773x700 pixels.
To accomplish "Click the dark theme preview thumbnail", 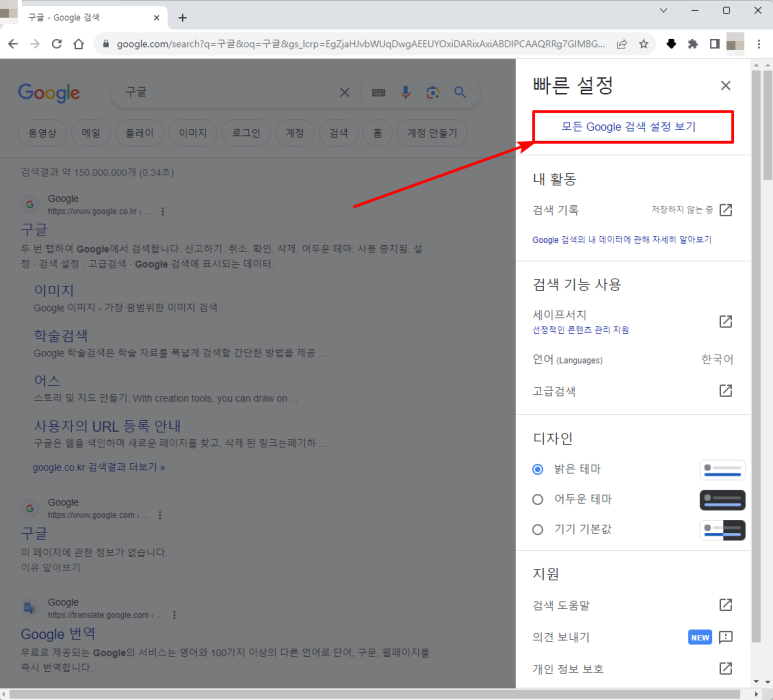I will tap(722, 500).
